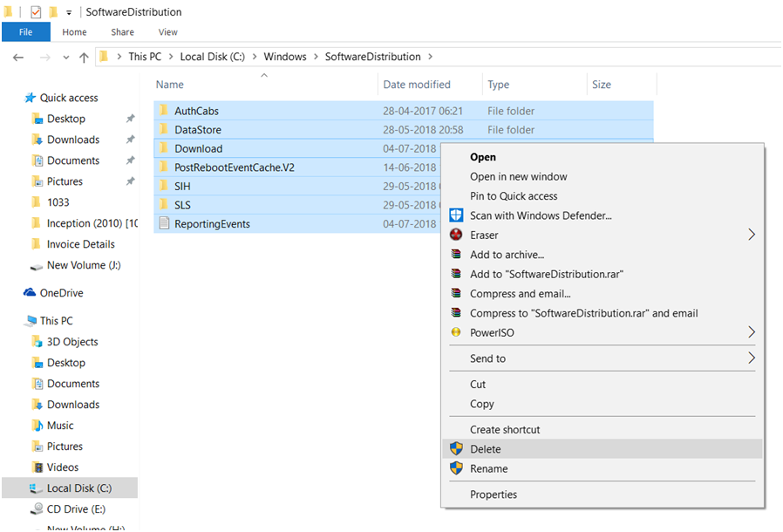Open the recent locations dropdown arrow
The height and width of the screenshot is (532, 783).
(66, 58)
